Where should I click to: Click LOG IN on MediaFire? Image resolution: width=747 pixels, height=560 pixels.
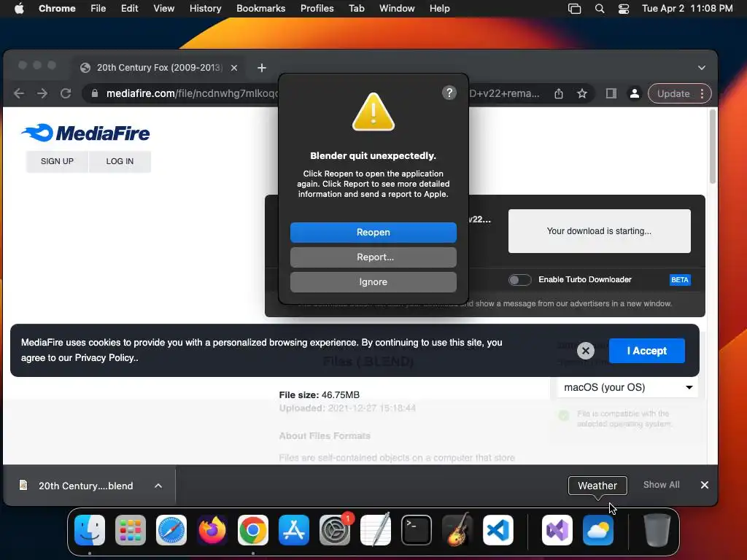120,161
